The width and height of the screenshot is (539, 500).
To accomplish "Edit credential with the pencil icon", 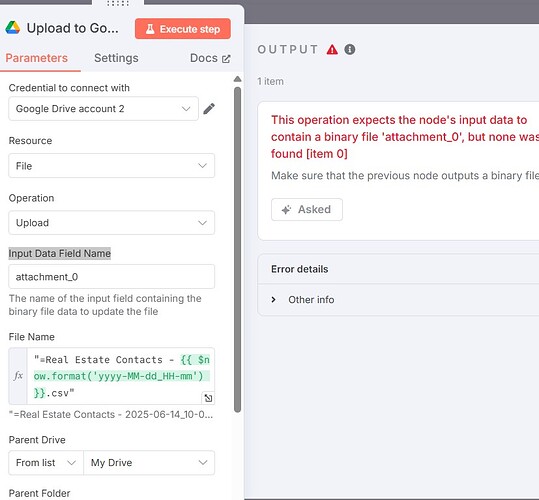I will coord(209,109).
